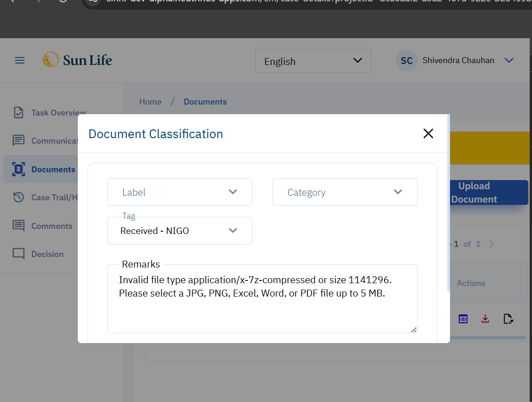Click the Decision sidebar icon
This screenshot has width=532, height=402.
[x=18, y=254]
